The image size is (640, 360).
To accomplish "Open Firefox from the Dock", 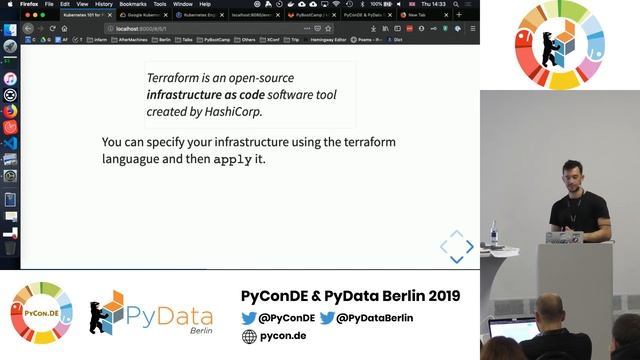I will (10, 111).
